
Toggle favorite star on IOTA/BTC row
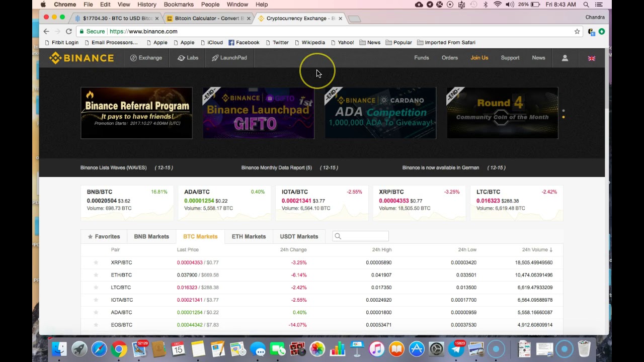[96, 300]
